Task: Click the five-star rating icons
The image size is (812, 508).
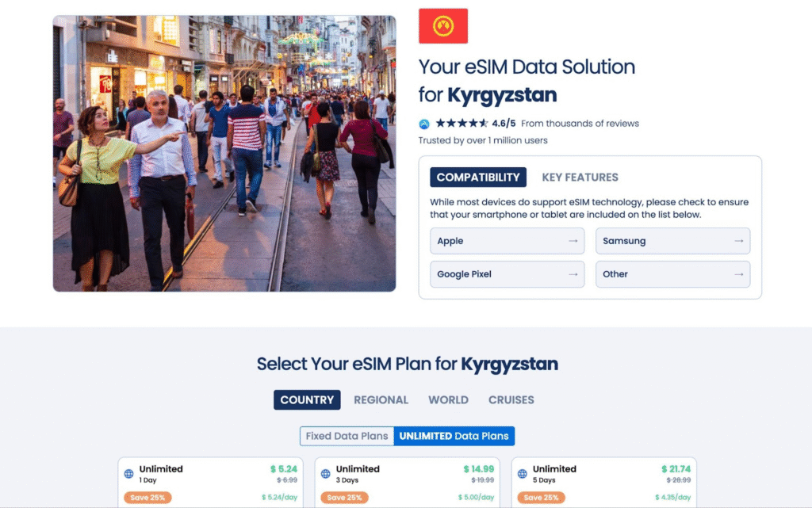Action: [462, 123]
